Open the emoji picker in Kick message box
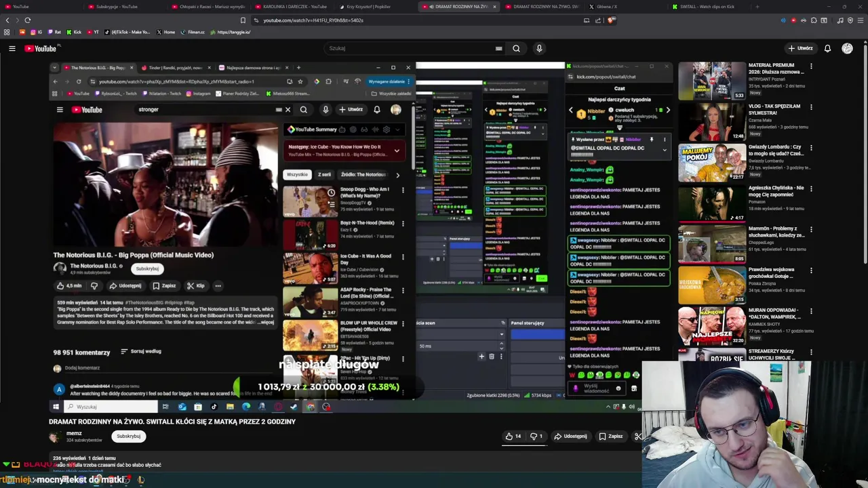 point(618,388)
